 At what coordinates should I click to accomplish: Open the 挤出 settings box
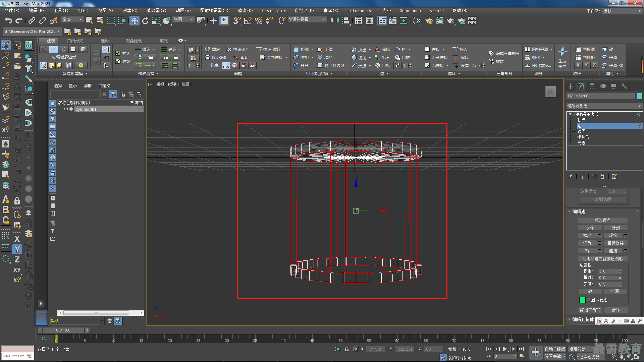click(599, 235)
